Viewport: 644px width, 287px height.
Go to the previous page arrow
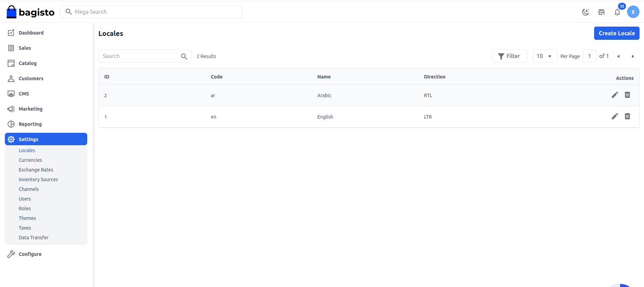coord(618,56)
